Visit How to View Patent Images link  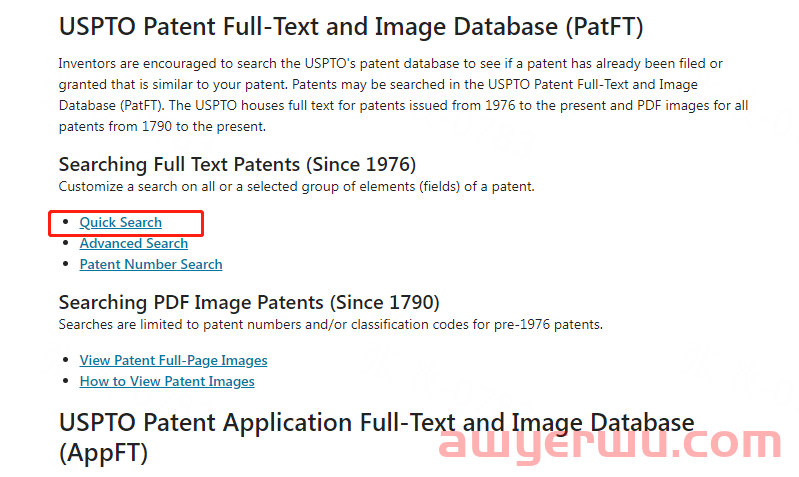tap(167, 381)
